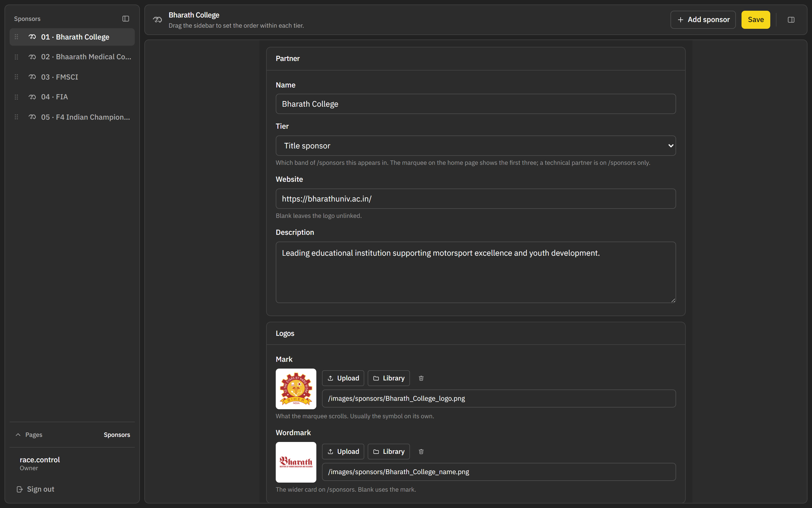Open Library for the Mark logo
The height and width of the screenshot is (508, 812).
389,378
